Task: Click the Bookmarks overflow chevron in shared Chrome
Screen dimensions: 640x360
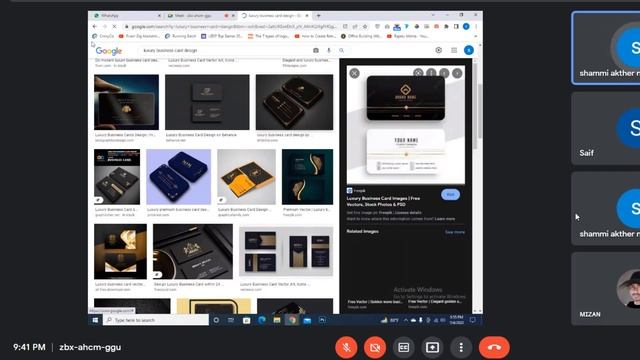Action: point(476,36)
